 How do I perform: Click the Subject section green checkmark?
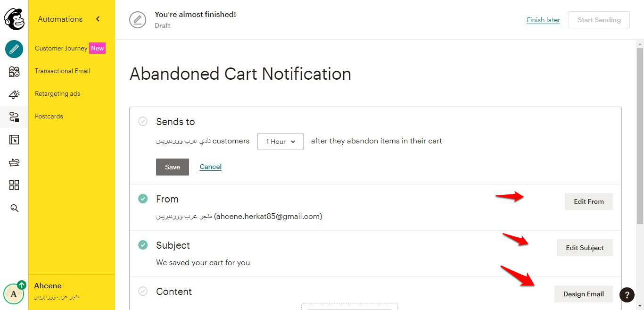click(143, 245)
